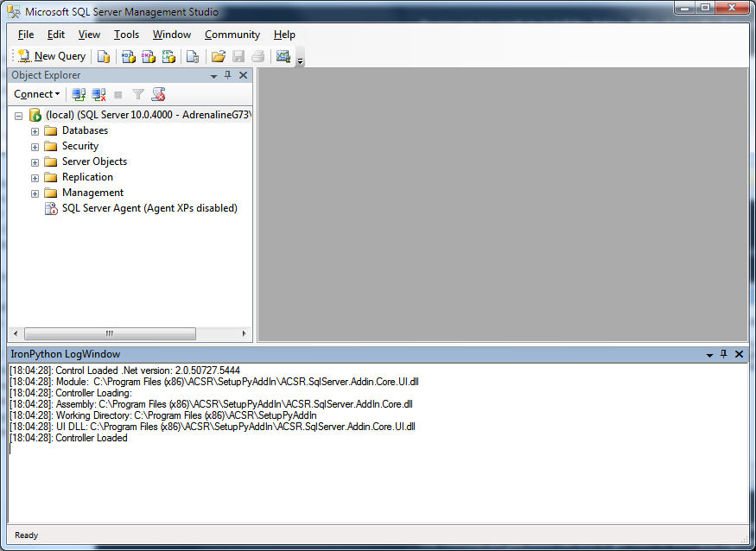Toggle auto-hide pin on IronPython LogWindow
The height and width of the screenshot is (551, 756).
(x=724, y=354)
